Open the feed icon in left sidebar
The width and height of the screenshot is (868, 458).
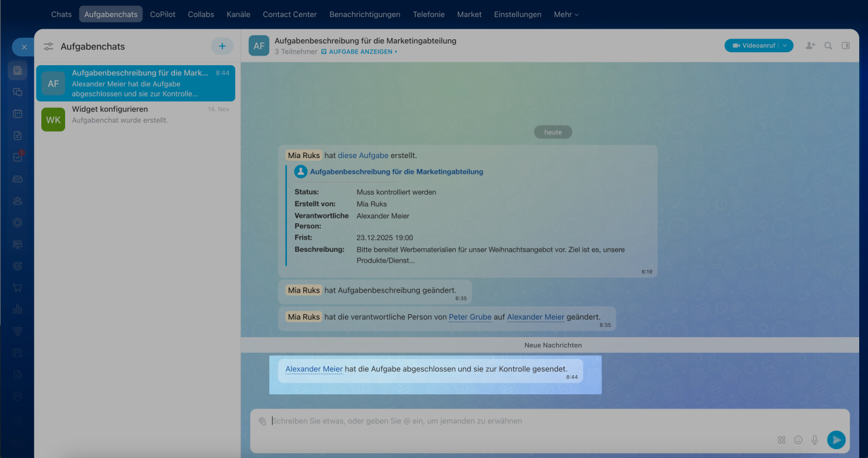pyautogui.click(x=18, y=70)
